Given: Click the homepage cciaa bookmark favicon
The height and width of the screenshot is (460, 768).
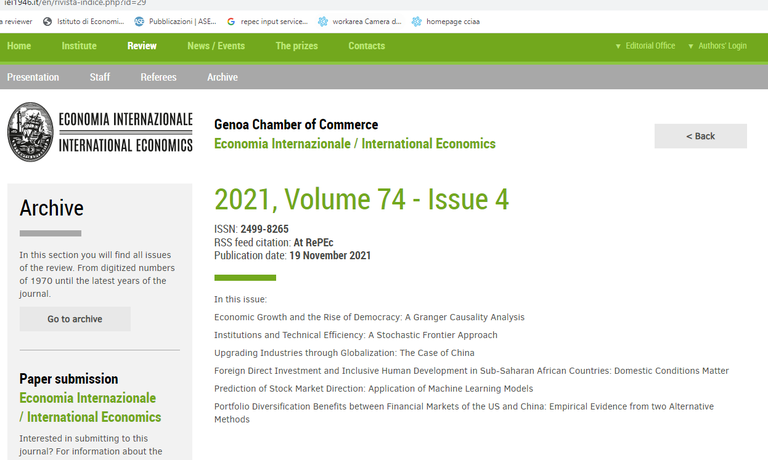Looking at the screenshot, I should (x=416, y=22).
